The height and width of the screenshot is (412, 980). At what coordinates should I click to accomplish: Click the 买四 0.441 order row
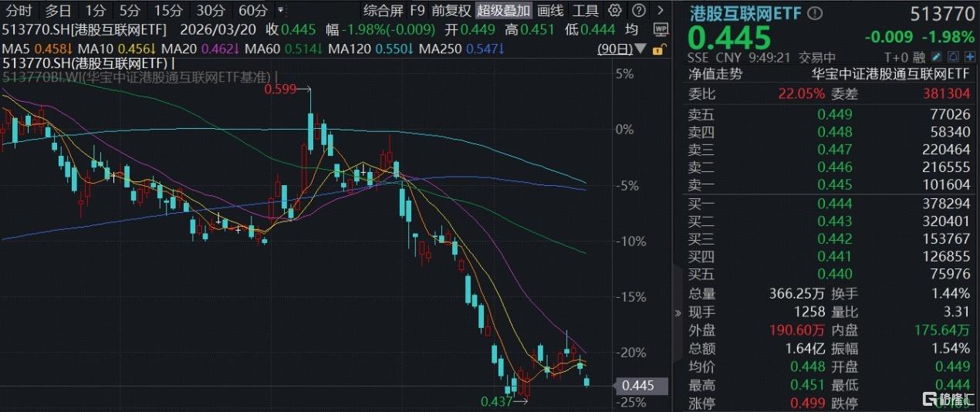[x=830, y=257]
